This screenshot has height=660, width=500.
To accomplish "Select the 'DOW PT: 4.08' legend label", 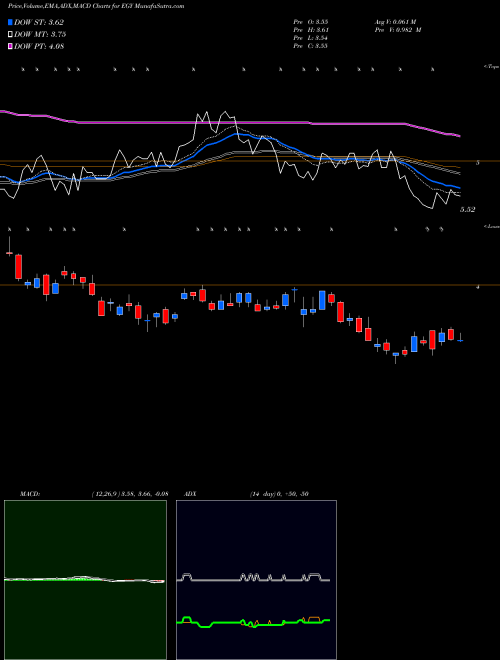I will coord(39,47).
